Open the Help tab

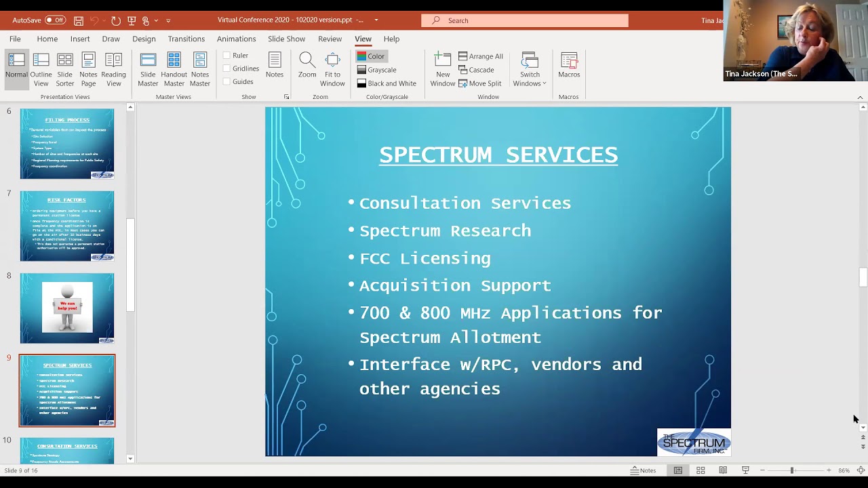(x=391, y=39)
